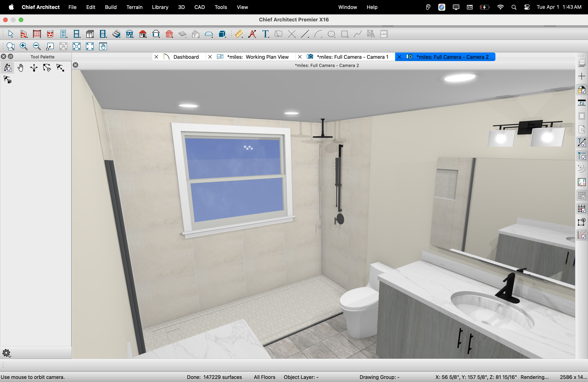Click Fill Window Building Only icon

77,46
